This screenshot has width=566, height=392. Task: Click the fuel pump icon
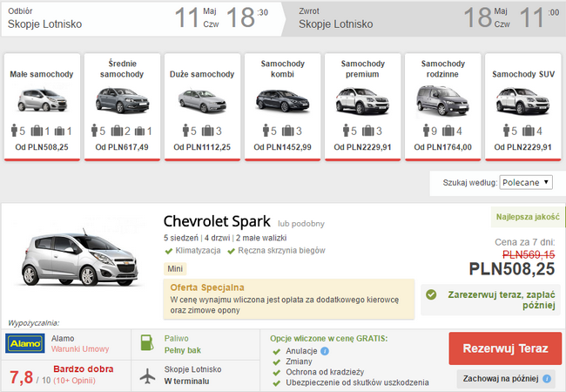pos(146,343)
